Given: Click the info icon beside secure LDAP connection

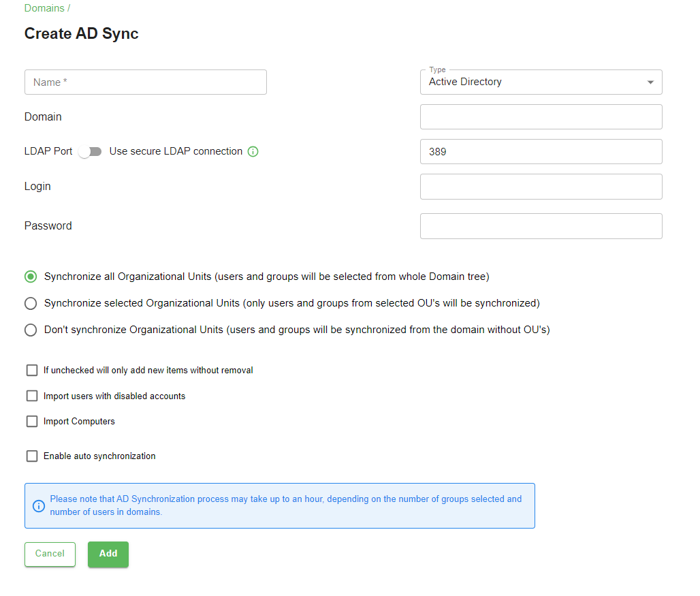Looking at the screenshot, I should 253,151.
